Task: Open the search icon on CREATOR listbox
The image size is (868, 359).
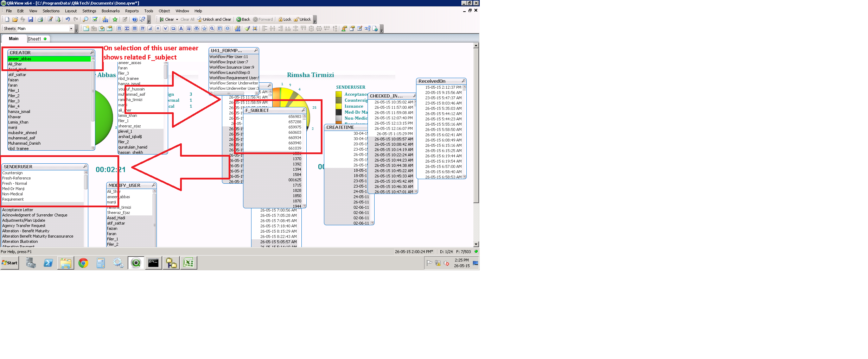Action: point(92,52)
